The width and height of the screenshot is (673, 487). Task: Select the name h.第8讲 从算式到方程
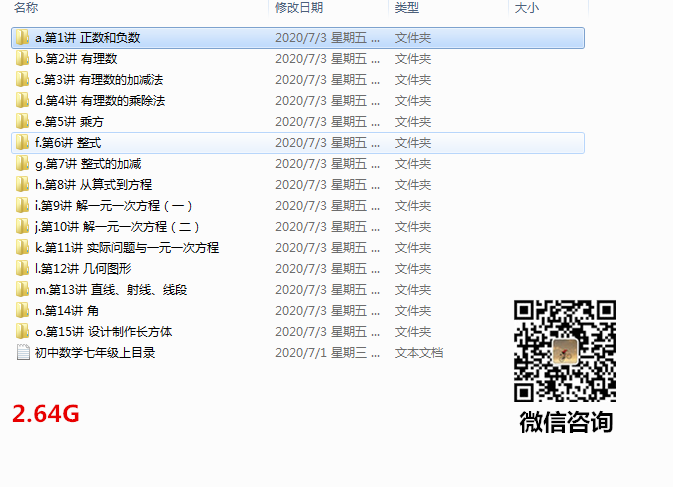pyautogui.click(x=94, y=185)
